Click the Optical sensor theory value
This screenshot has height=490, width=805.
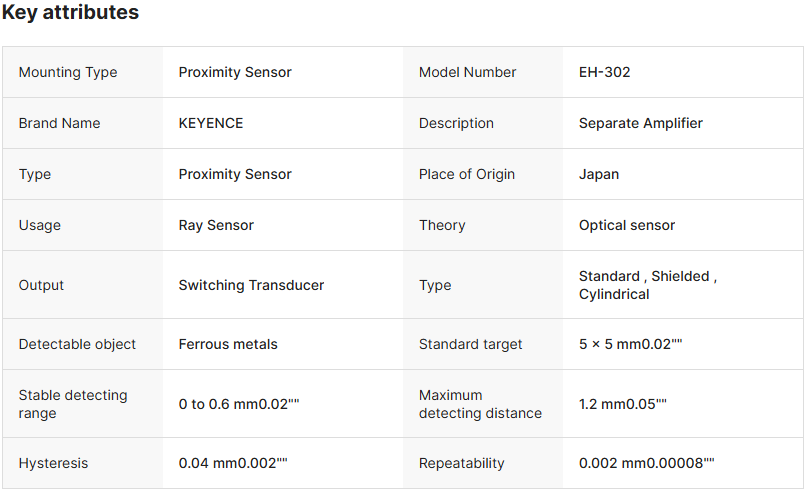(x=627, y=225)
